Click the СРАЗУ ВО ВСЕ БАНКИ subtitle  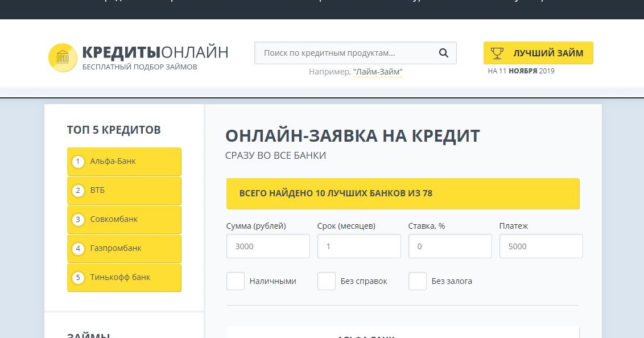click(x=275, y=156)
